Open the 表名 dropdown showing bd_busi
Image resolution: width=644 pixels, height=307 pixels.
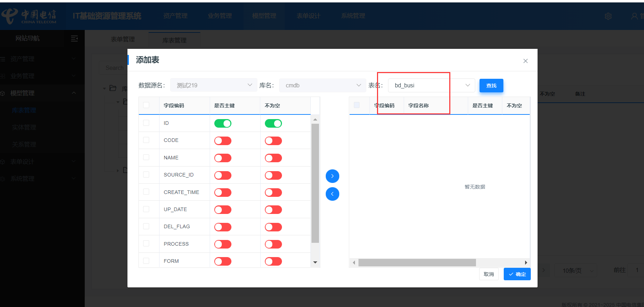point(431,85)
